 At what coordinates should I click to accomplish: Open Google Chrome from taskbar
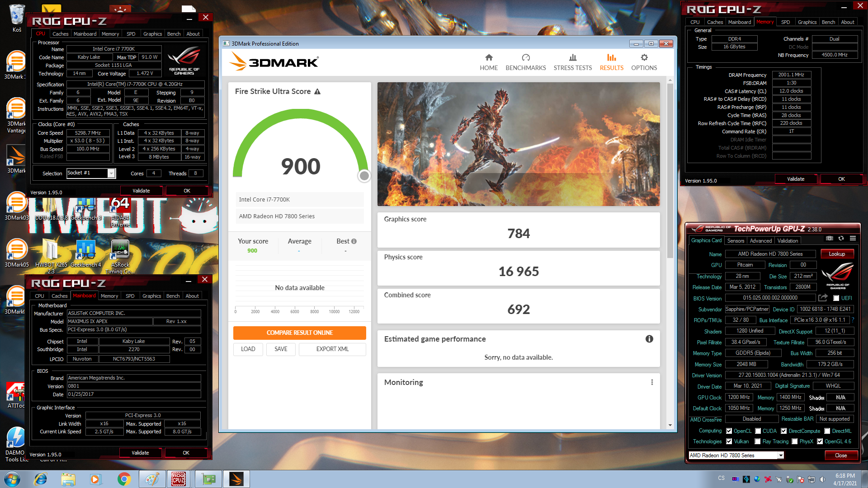point(124,479)
